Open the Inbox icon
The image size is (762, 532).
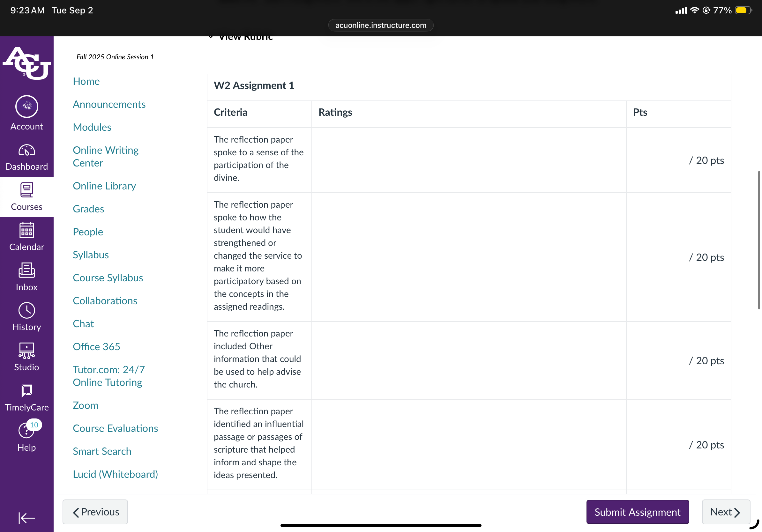click(26, 270)
